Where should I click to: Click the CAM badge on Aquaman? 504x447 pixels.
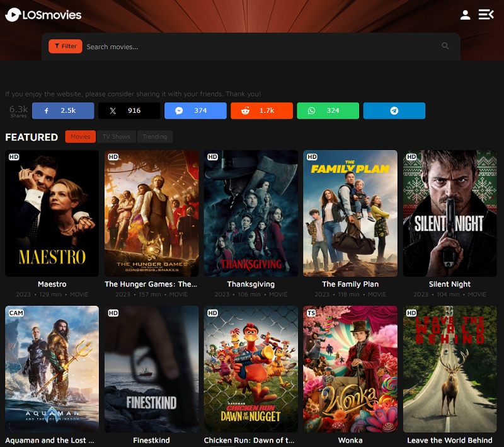pos(16,313)
